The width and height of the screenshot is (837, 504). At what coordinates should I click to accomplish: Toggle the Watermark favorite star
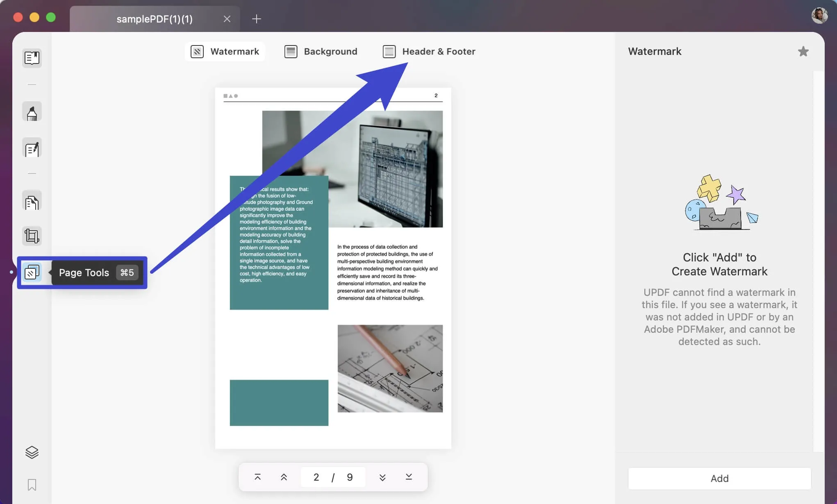(803, 51)
